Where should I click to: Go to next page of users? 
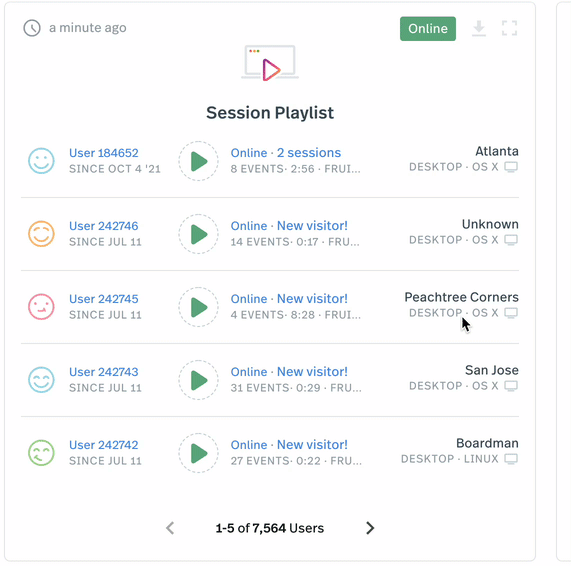click(370, 528)
